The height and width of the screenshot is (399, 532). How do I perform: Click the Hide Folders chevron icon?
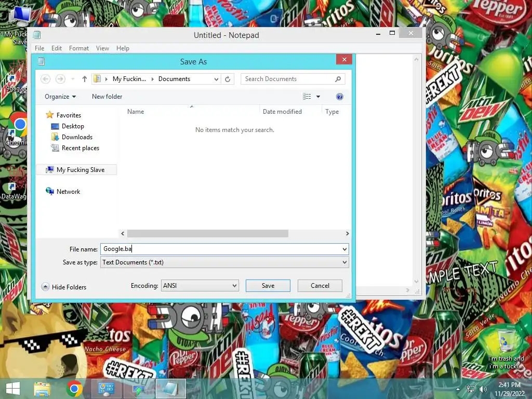tap(45, 287)
